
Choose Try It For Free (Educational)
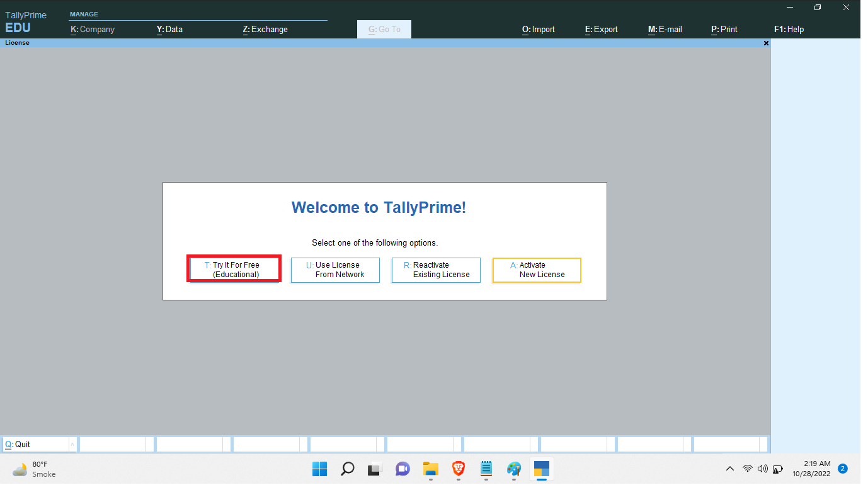tap(234, 270)
